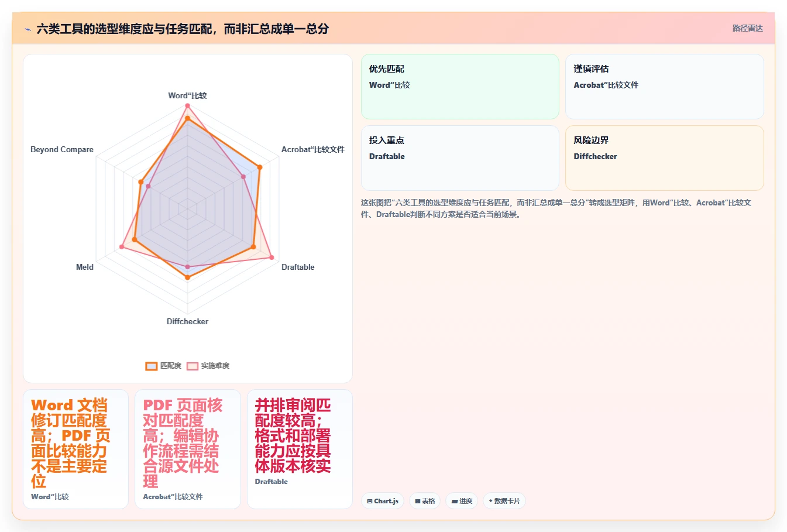The width and height of the screenshot is (787, 532).
Task: Open the 投入重点 card
Action: point(460,158)
